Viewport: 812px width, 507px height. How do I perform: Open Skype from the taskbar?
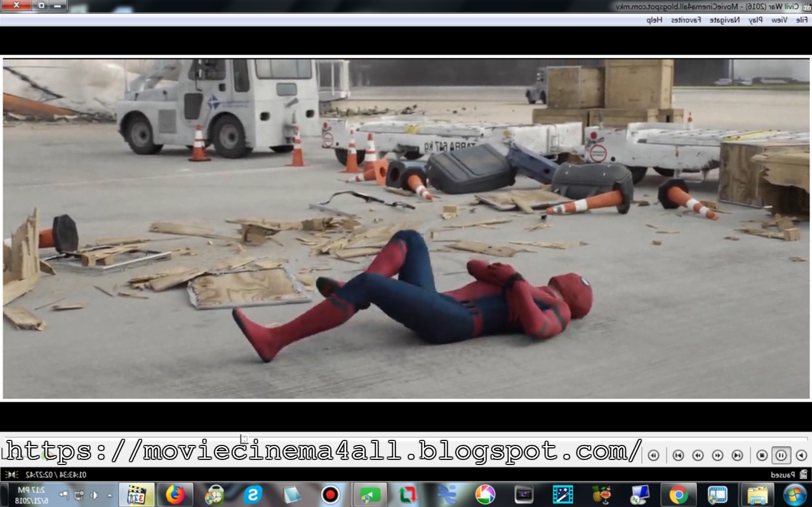pyautogui.click(x=253, y=494)
